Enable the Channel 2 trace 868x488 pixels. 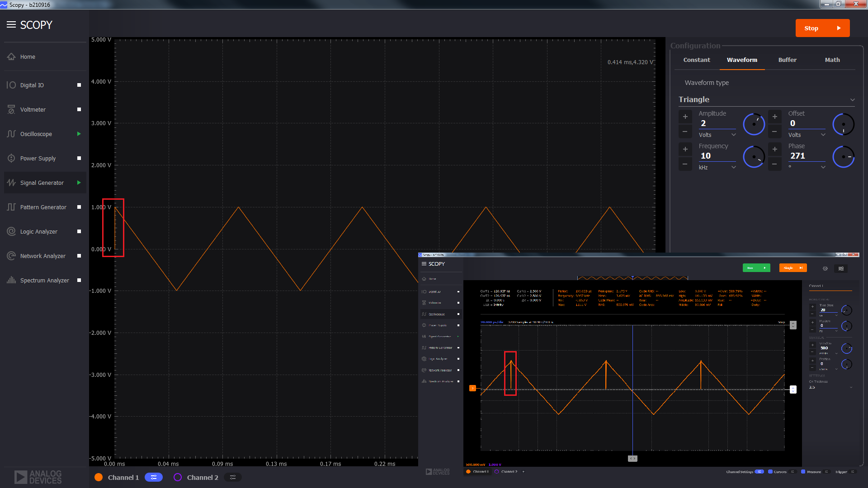pyautogui.click(x=178, y=477)
